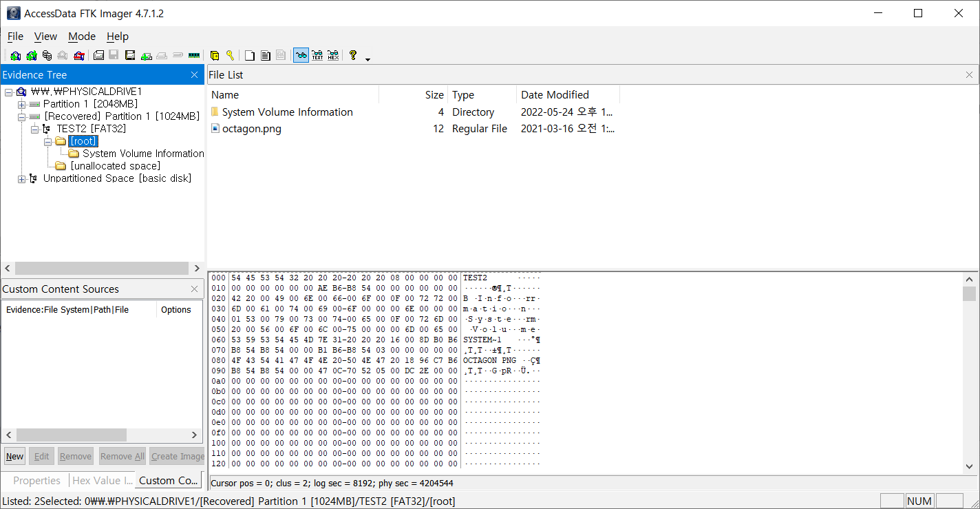The height and width of the screenshot is (509, 980).
Task: Click the Remove button
Action: pos(76,456)
